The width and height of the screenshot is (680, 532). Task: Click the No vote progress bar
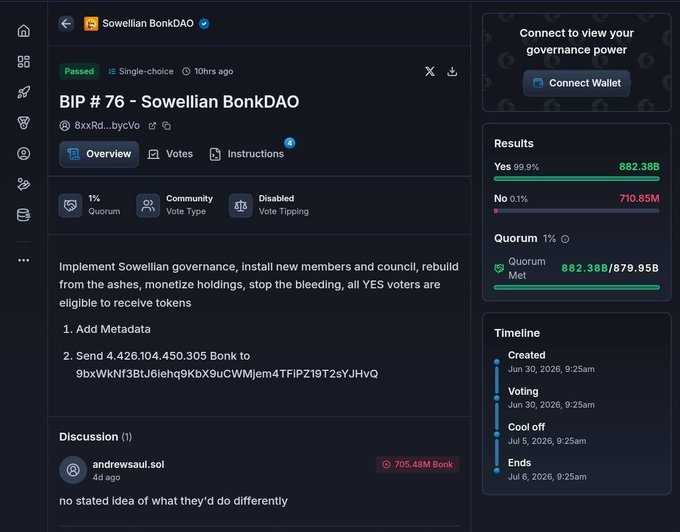tap(576, 211)
